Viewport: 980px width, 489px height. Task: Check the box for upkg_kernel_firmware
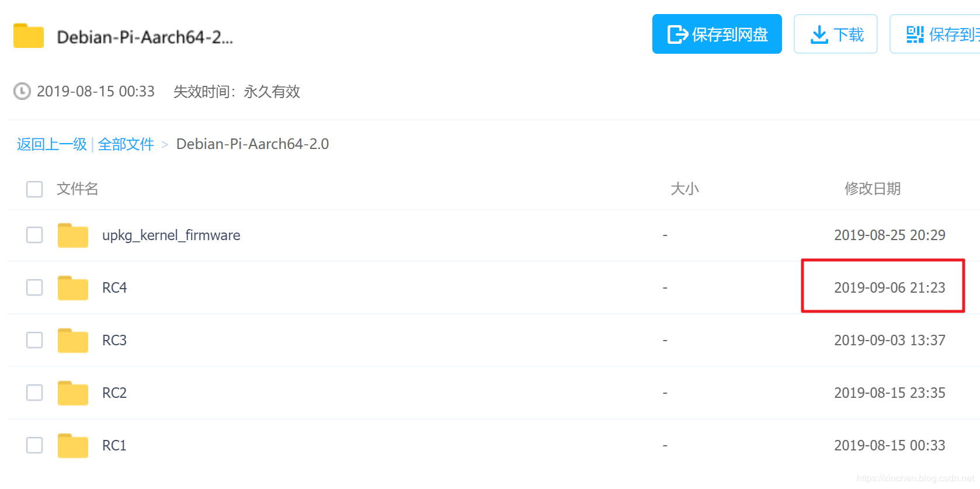click(34, 235)
